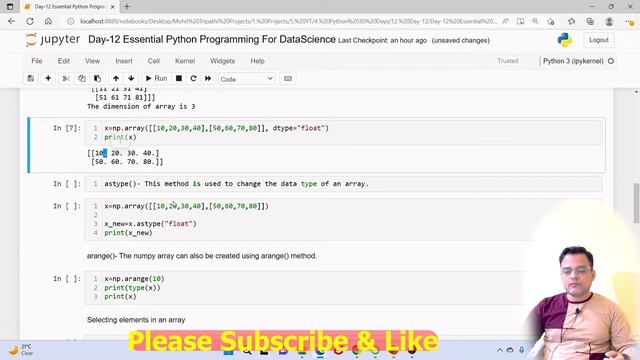
Task: Show hidden system tray icons chevron
Action: [x=500, y=350]
